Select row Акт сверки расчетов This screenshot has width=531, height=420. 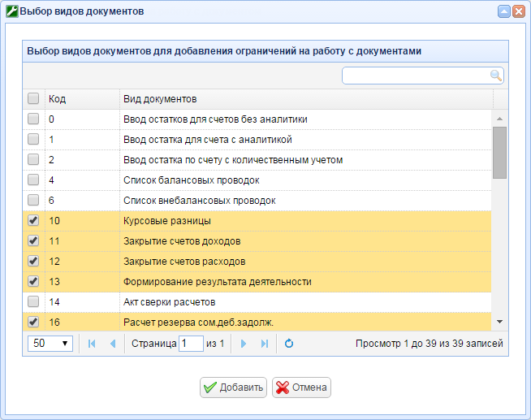tap(257, 302)
